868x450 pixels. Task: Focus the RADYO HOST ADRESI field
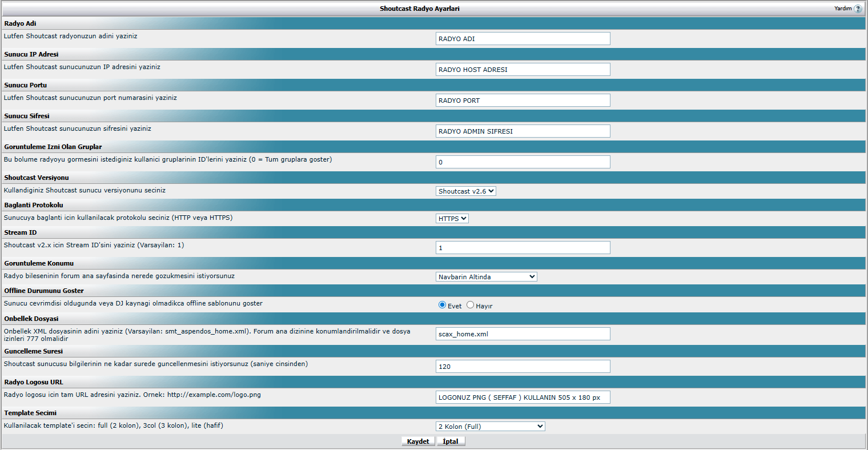523,70
